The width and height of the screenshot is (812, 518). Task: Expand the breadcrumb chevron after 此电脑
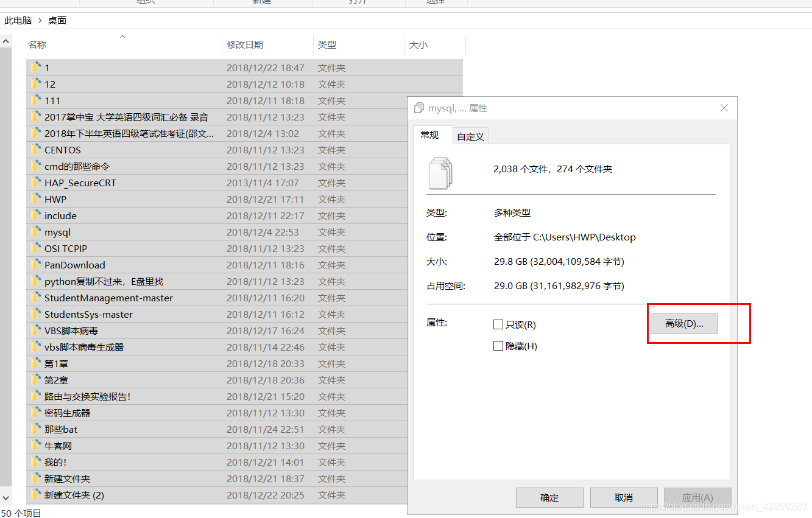click(40, 21)
